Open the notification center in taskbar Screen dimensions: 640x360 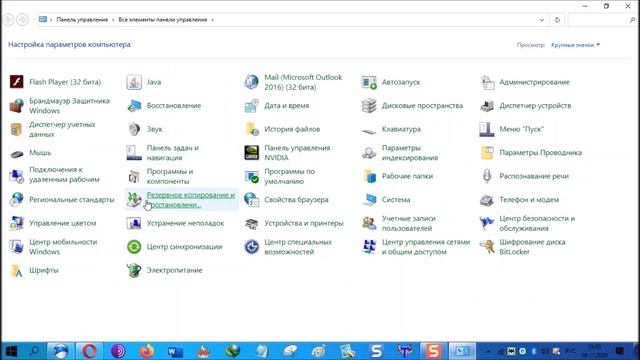[620, 351]
